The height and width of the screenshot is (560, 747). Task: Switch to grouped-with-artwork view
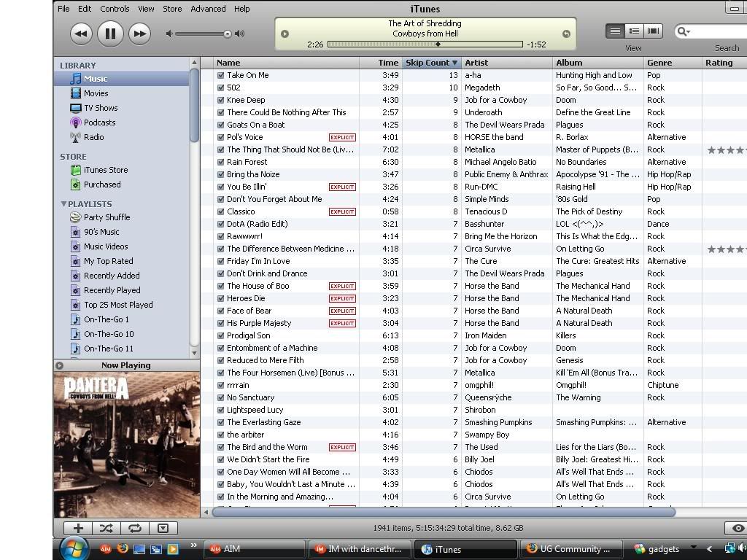click(x=634, y=31)
